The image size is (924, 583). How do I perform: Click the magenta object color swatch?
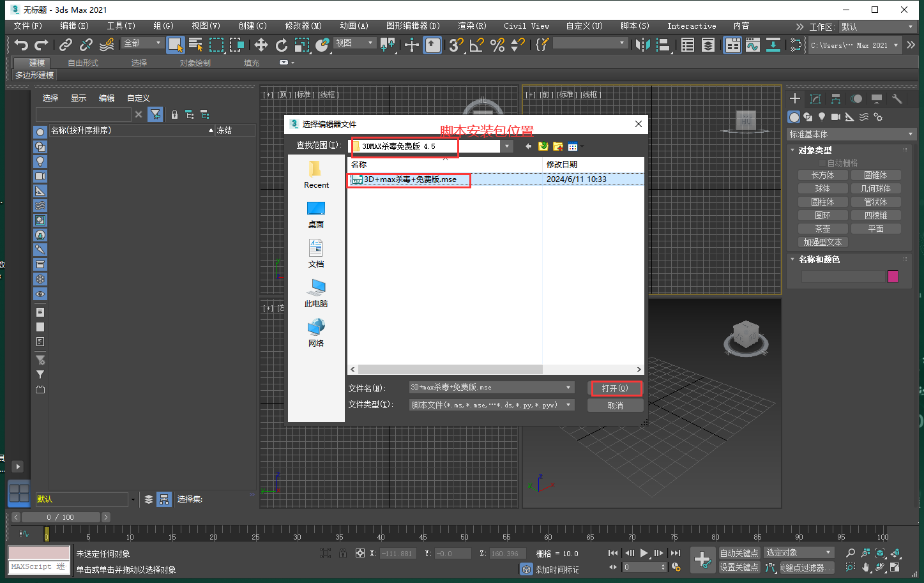893,276
